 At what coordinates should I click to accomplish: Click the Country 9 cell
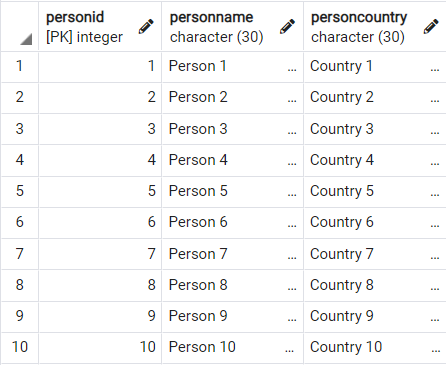click(375, 316)
